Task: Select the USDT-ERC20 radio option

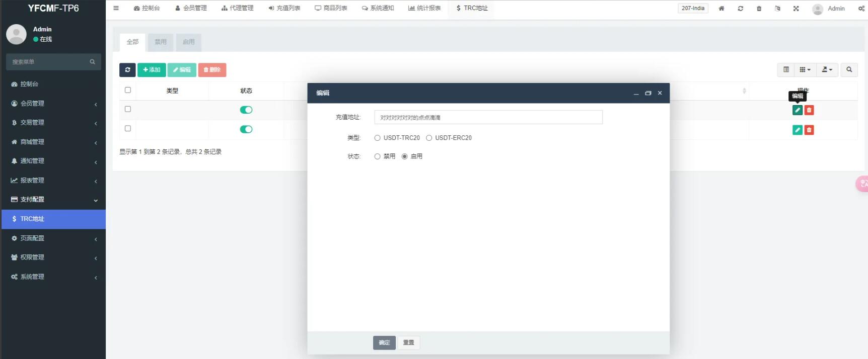Action: [429, 138]
